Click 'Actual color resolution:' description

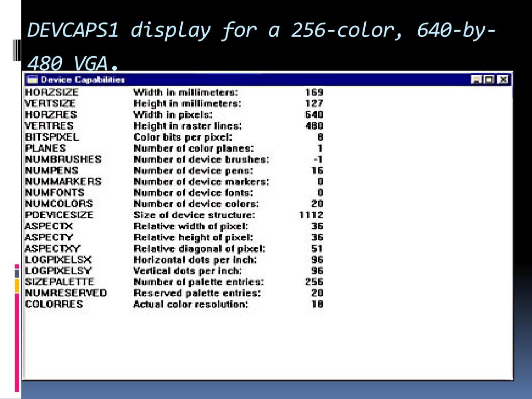point(191,304)
